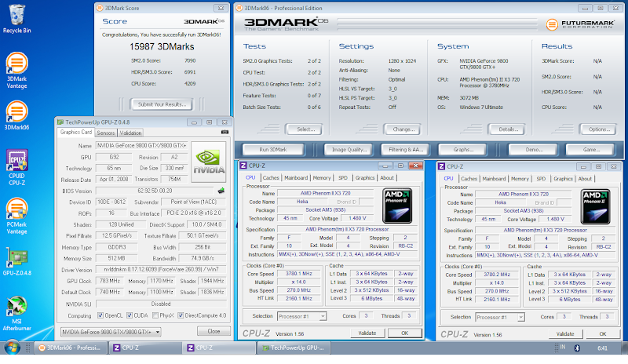Toggle the DirectCompute 4.0 checkbox

coord(181,315)
